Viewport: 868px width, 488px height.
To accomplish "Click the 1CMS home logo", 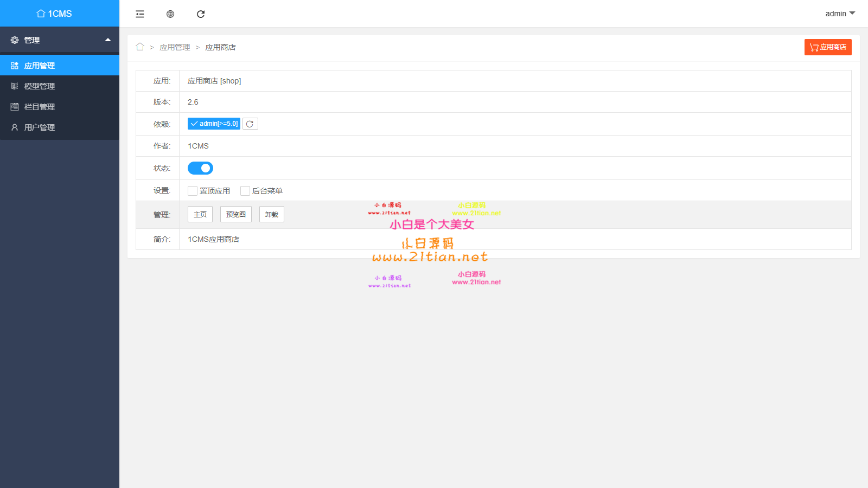I will pos(54,14).
